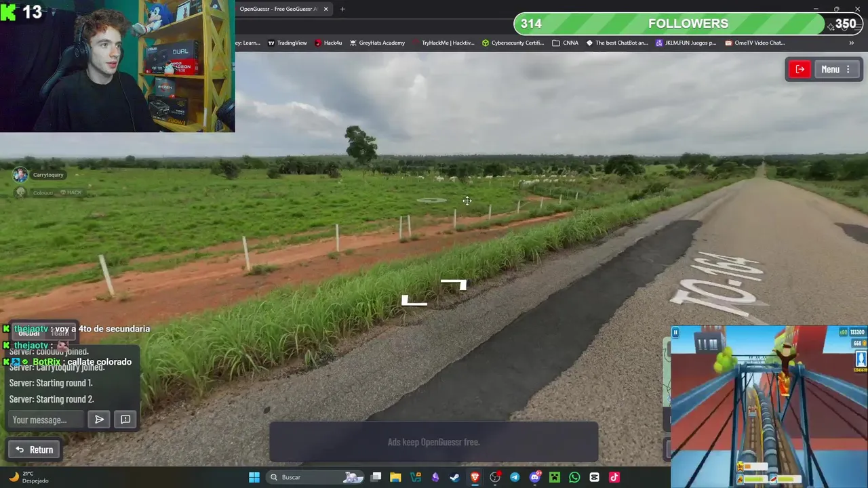This screenshot has height=488, width=868.
Task: Open the TryHackMe bookmark
Action: 443,43
